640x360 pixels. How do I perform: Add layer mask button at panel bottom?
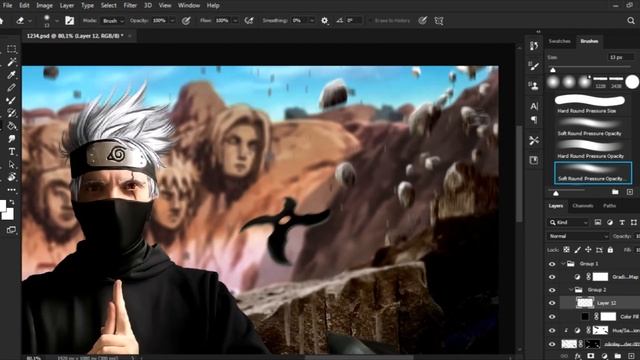pos(591,356)
